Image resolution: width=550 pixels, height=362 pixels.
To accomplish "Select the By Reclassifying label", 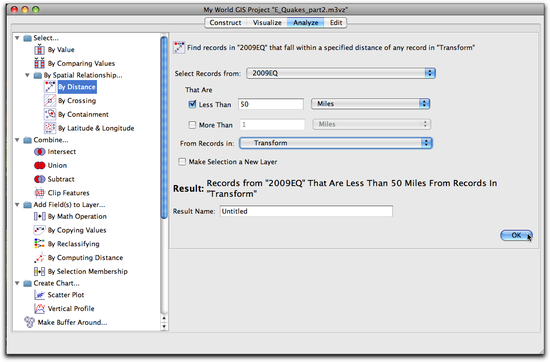I will click(74, 244).
